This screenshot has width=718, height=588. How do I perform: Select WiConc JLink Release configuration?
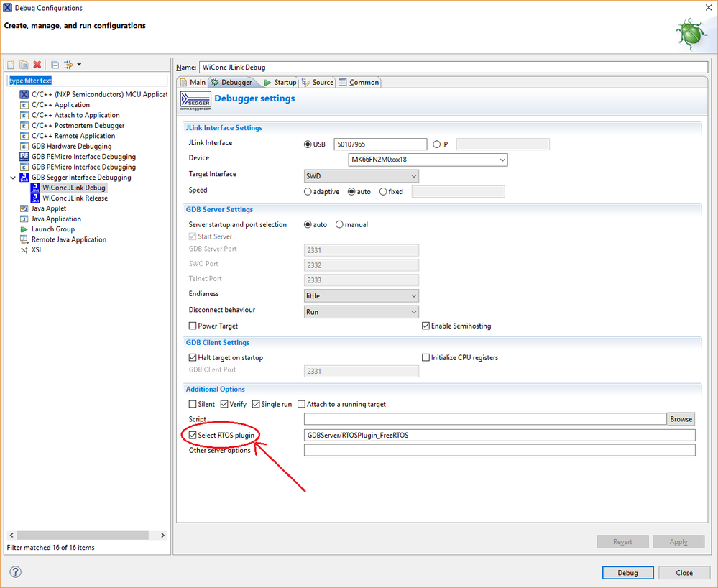pyautogui.click(x=75, y=198)
